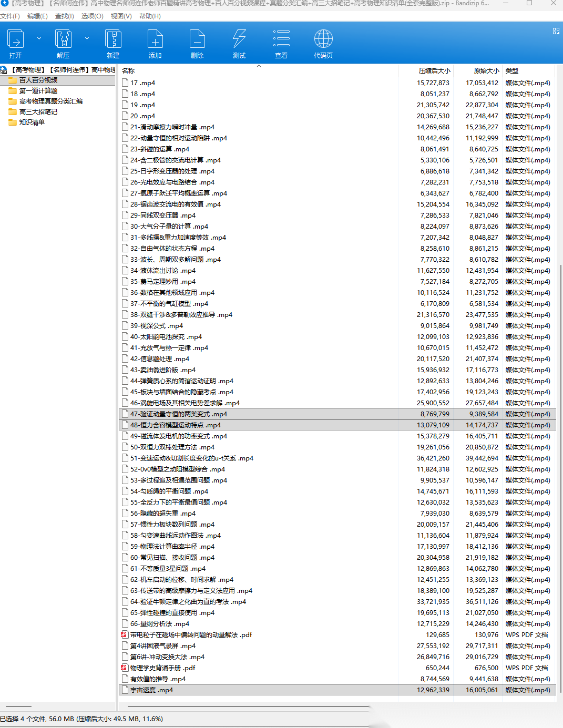Open the 选项(O) menu
Viewport: 563px width, 728px height.
pos(92,16)
